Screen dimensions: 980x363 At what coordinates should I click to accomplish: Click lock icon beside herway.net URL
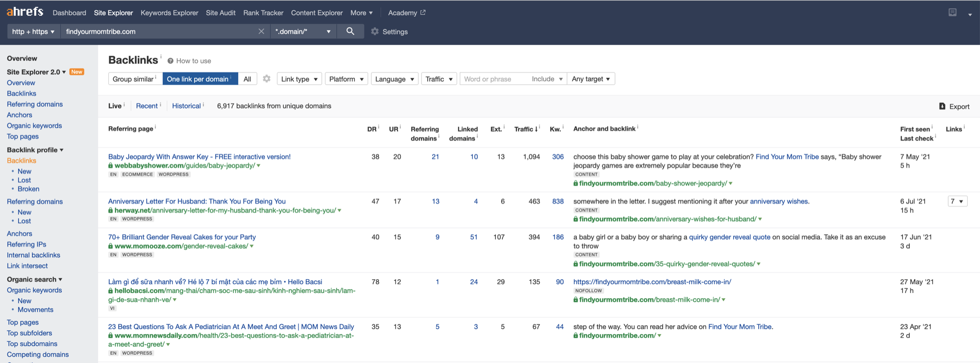[111, 210]
